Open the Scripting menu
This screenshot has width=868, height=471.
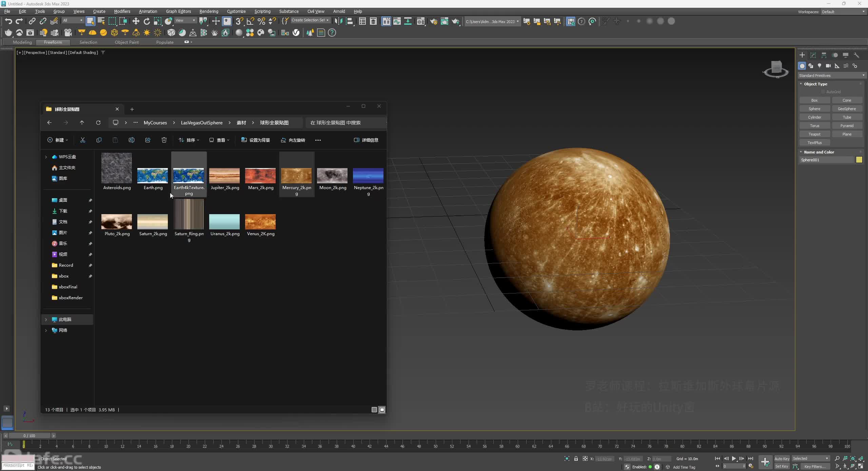(262, 11)
